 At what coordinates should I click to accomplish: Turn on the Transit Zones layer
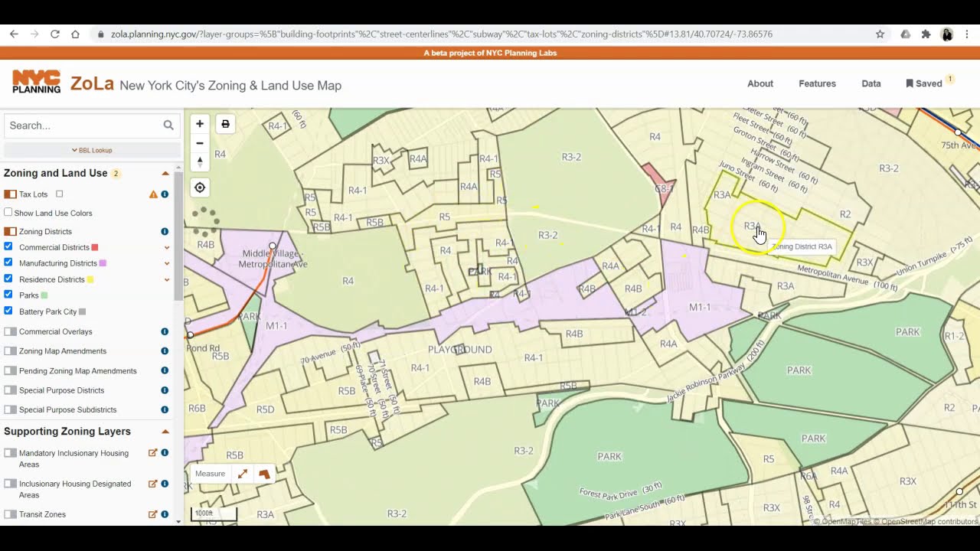click(x=10, y=514)
